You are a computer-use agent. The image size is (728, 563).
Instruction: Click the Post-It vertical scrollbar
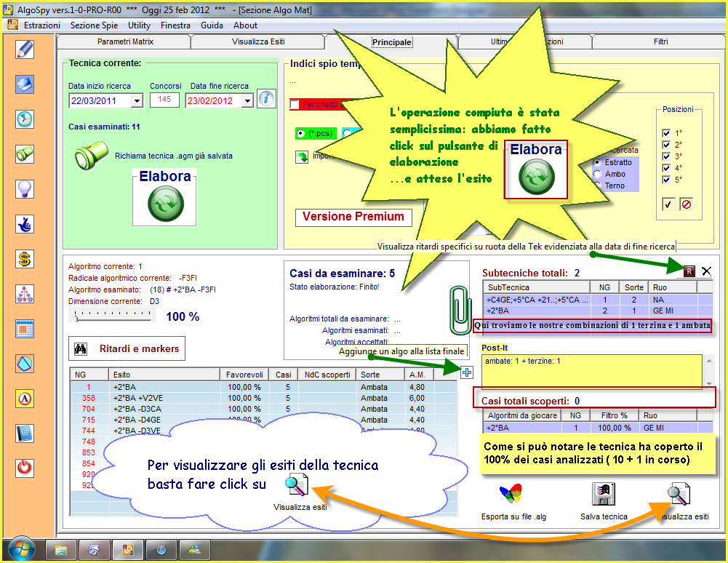pyautogui.click(x=709, y=372)
